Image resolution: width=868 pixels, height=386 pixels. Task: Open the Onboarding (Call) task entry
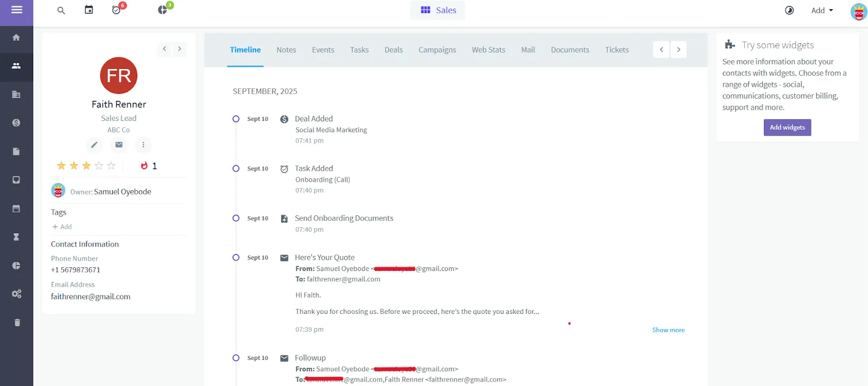323,180
